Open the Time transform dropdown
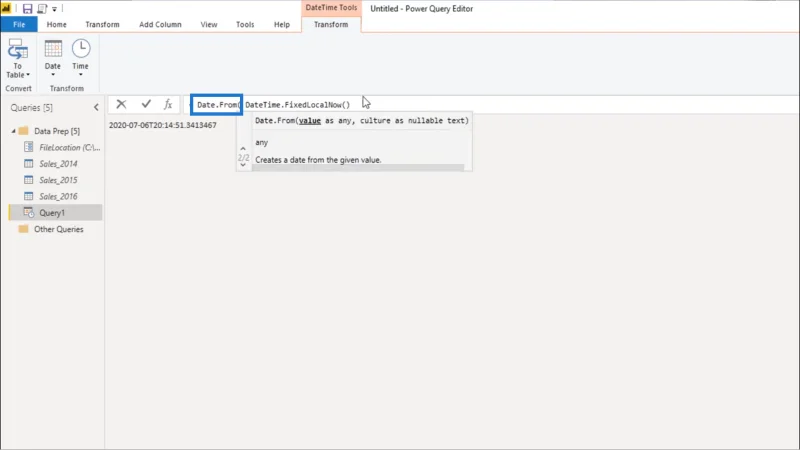 [81, 59]
